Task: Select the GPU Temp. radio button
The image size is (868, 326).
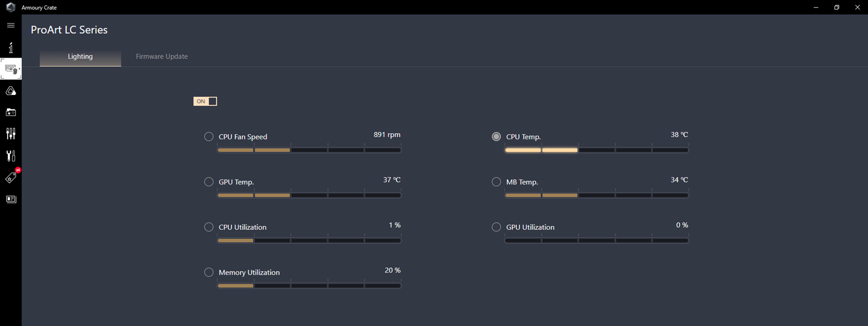Action: click(x=209, y=182)
